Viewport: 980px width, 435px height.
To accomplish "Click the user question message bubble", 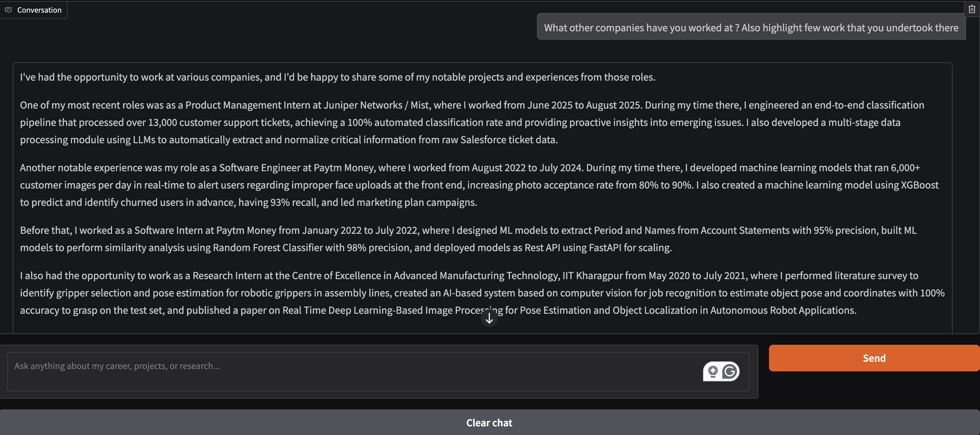I will pos(751,27).
